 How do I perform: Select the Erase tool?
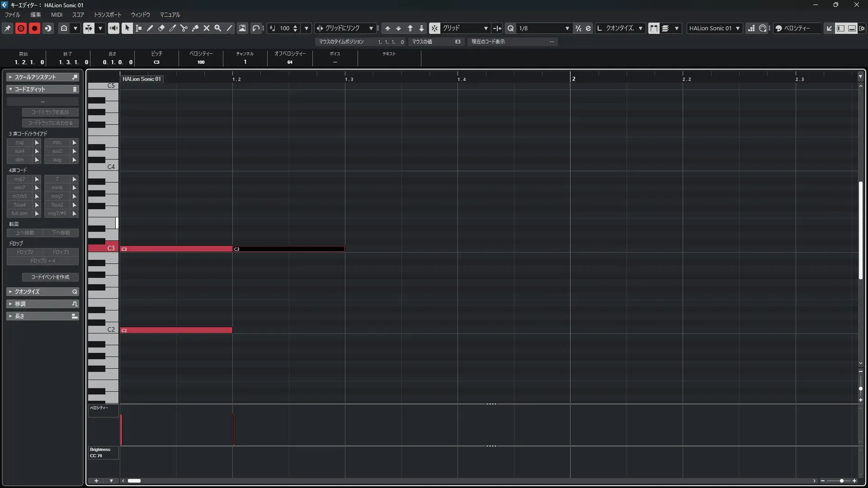point(161,28)
